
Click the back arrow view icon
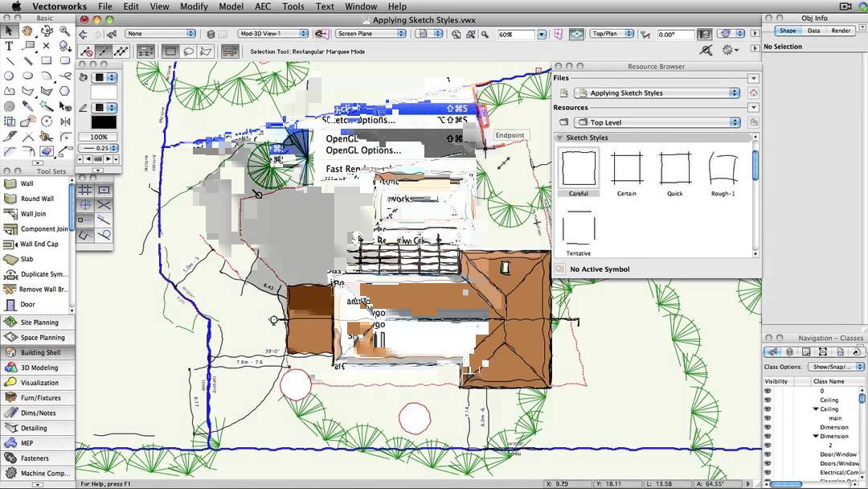(84, 35)
